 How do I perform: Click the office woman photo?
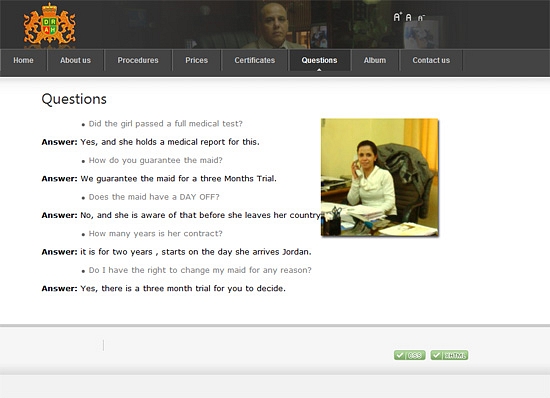380,177
